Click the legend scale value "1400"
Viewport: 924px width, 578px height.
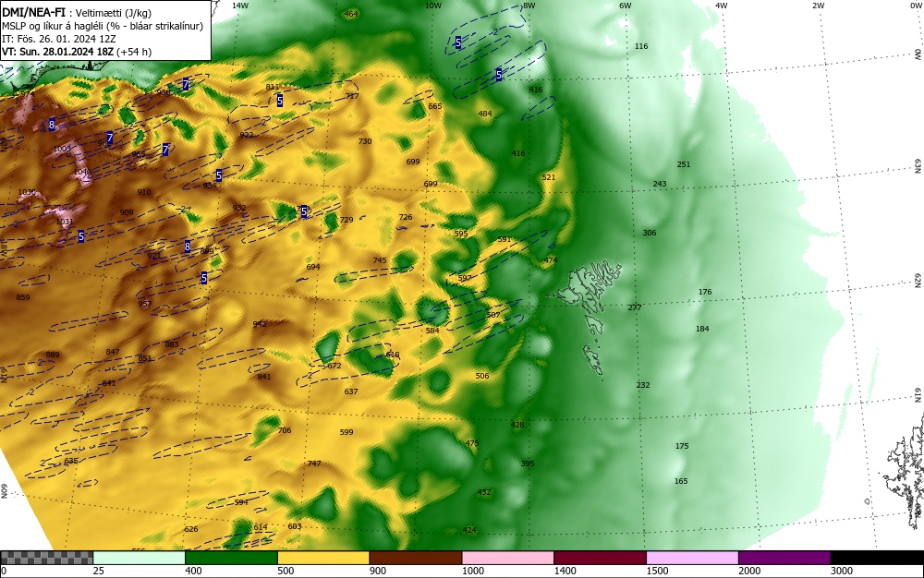(565, 571)
